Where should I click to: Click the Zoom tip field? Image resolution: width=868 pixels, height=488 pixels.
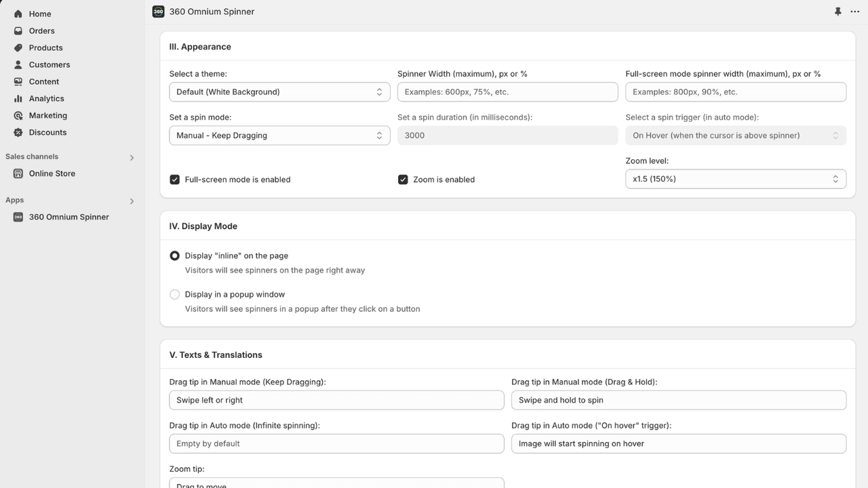tap(336, 483)
